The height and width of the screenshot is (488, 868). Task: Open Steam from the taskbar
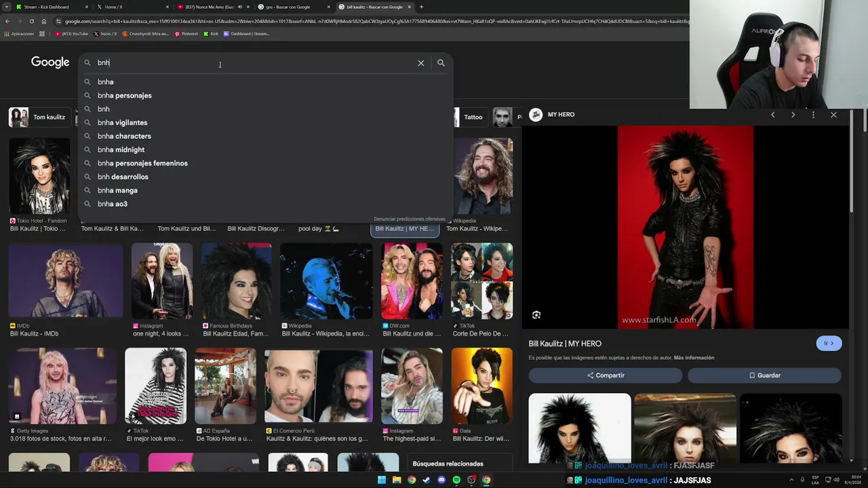pos(427,480)
